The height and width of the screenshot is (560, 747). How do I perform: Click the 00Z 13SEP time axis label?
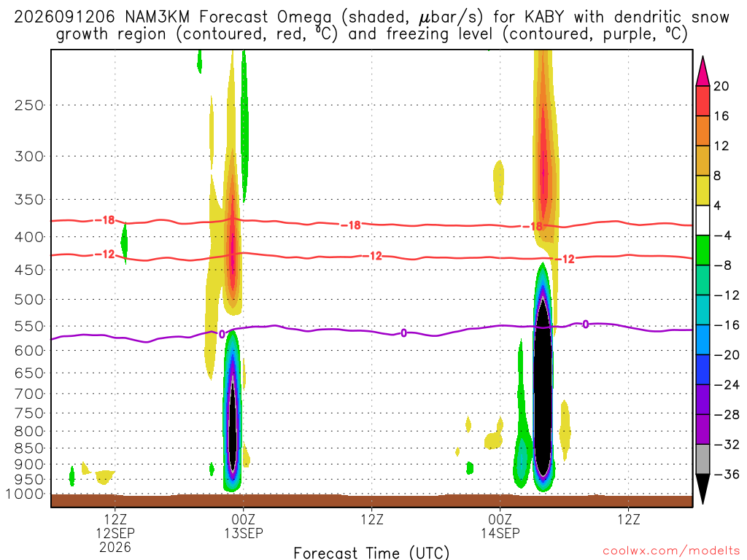[244, 526]
